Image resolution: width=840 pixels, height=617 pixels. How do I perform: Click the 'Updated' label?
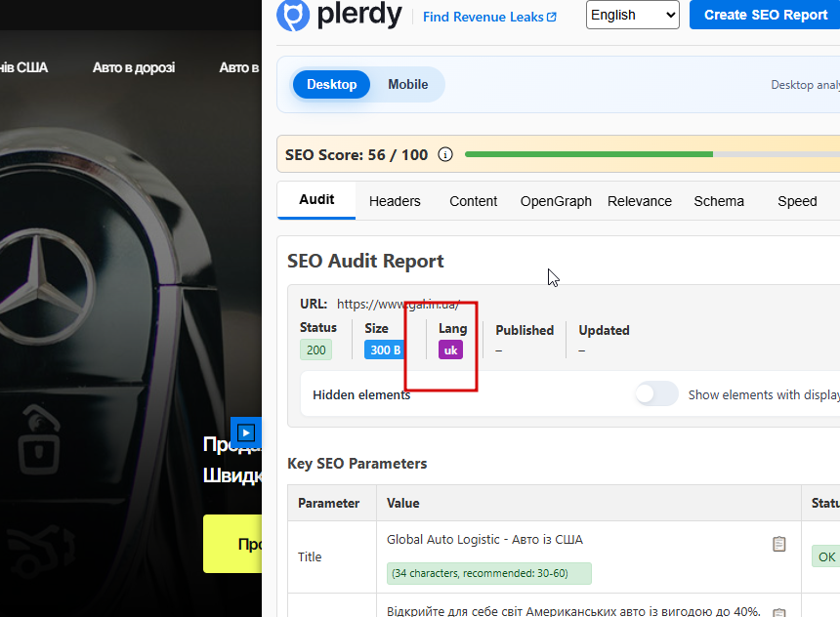point(604,330)
